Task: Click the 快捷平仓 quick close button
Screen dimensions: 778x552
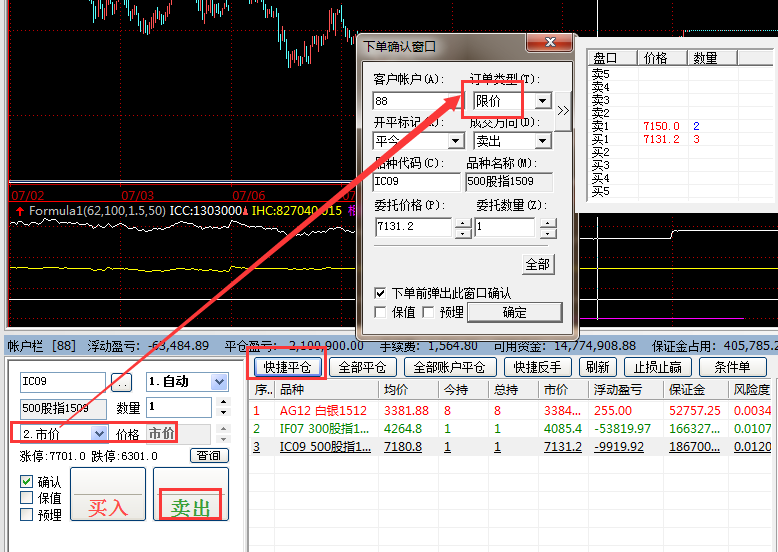Action: [x=285, y=367]
